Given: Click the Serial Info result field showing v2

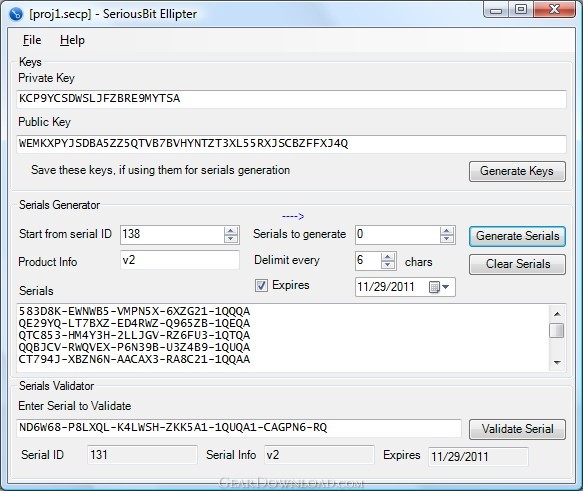Looking at the screenshot, I should click(319, 455).
